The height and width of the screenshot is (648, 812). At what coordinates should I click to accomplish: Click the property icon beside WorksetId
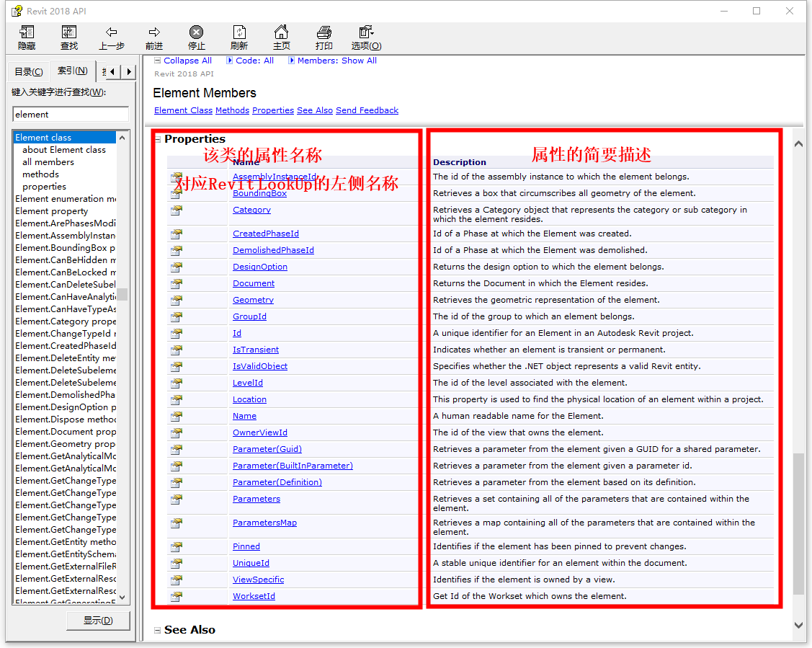pos(177,597)
